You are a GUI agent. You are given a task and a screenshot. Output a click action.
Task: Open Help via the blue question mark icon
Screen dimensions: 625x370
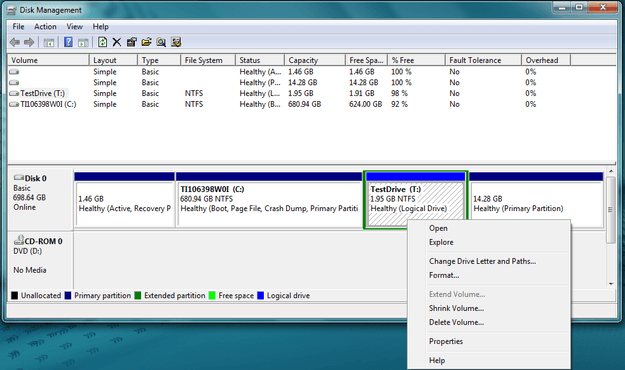pyautogui.click(x=68, y=42)
